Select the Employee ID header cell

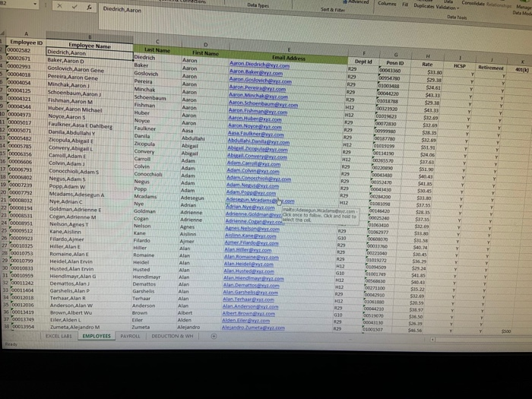[26, 43]
